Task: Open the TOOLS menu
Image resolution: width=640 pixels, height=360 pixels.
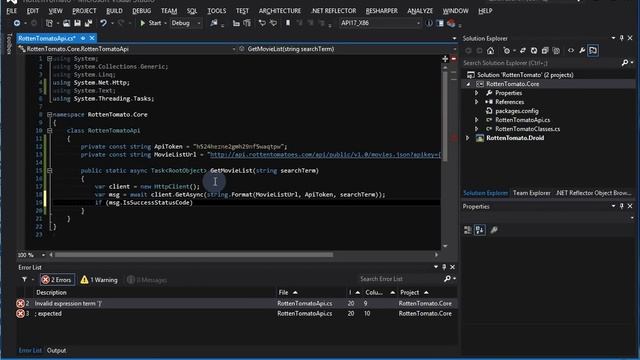Action: (x=217, y=11)
